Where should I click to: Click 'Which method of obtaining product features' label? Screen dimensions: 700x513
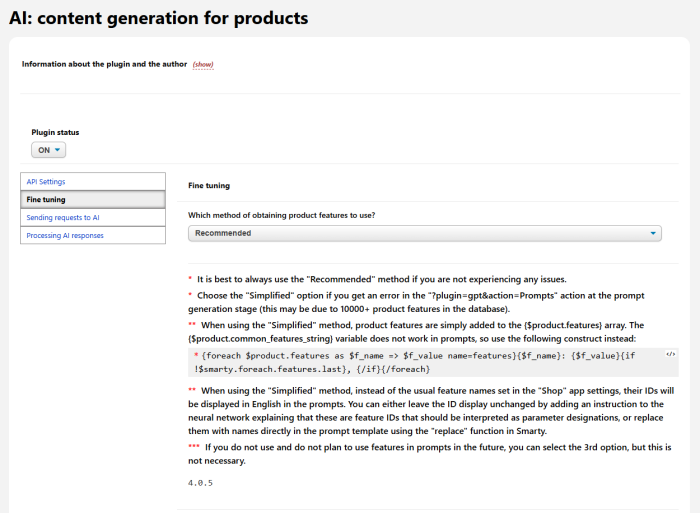click(282, 215)
